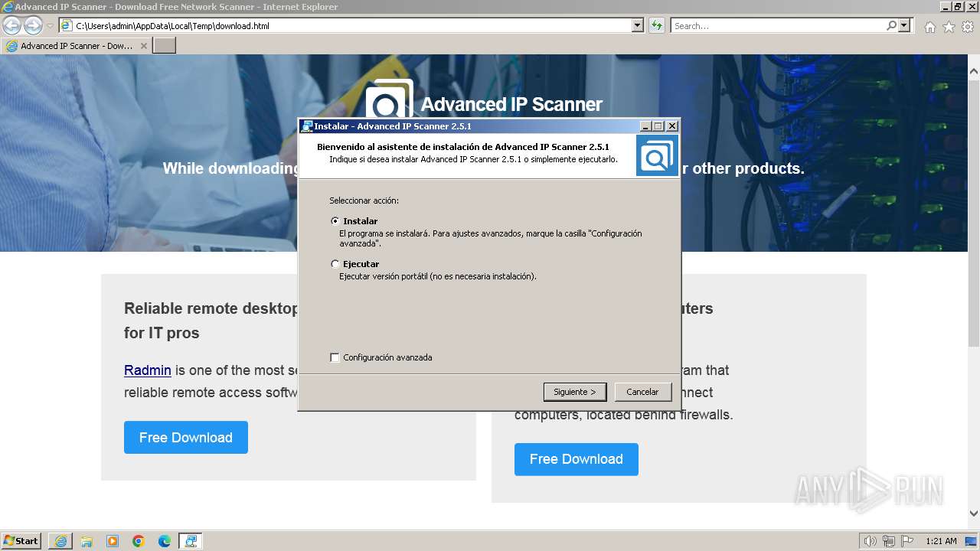Cancel the Advanced IP Scanner installer
980x551 pixels.
[642, 392]
